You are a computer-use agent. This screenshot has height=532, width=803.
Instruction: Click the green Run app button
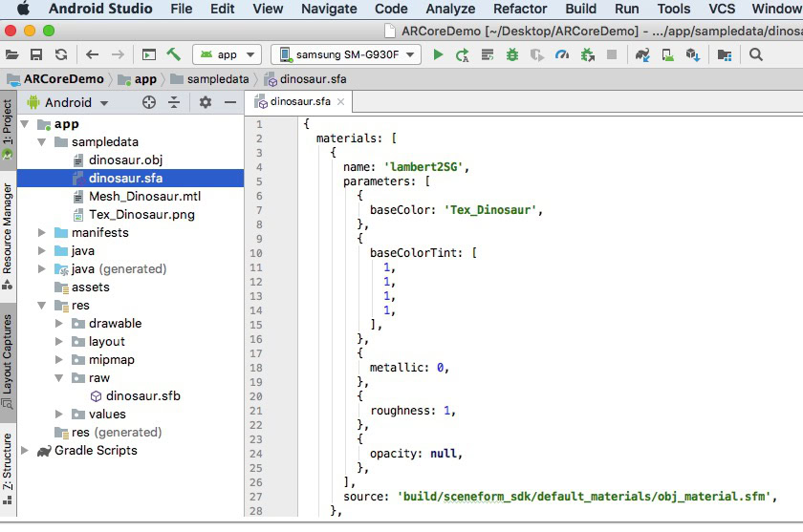438,54
